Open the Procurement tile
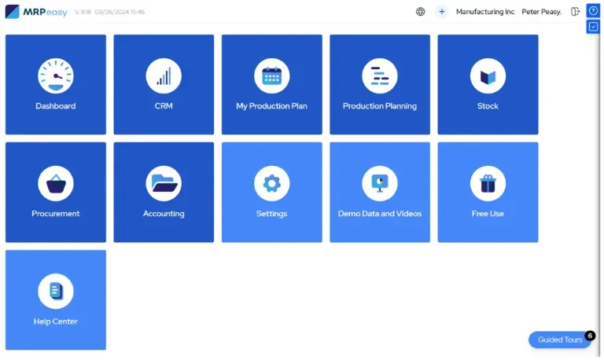 click(x=55, y=192)
